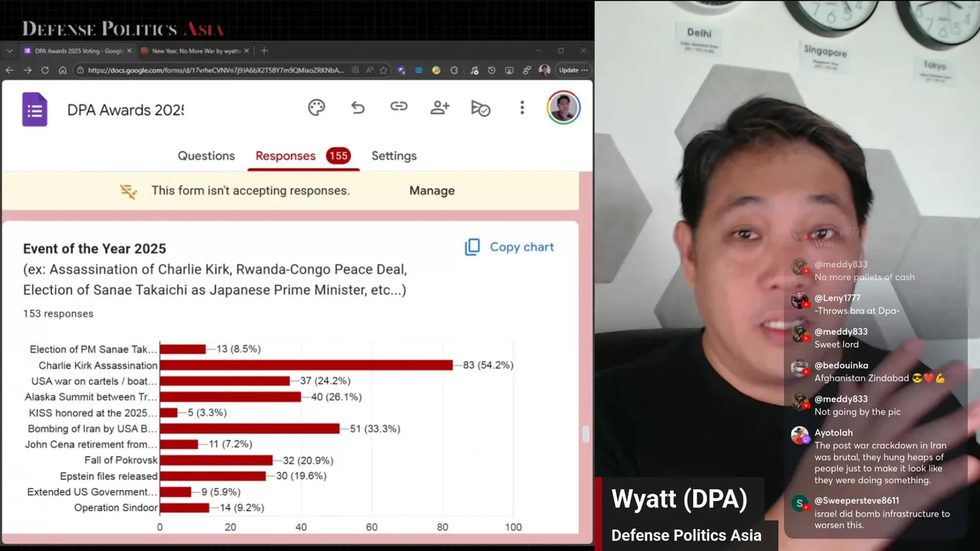Open the browser profile picture
Screen dimensions: 980x551
click(544, 70)
